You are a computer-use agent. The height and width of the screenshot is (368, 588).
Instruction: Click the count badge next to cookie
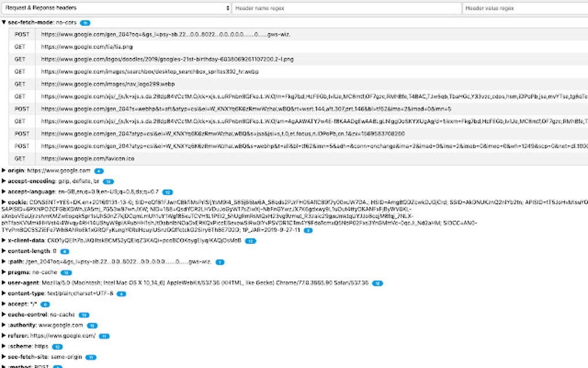pyautogui.click(x=309, y=230)
